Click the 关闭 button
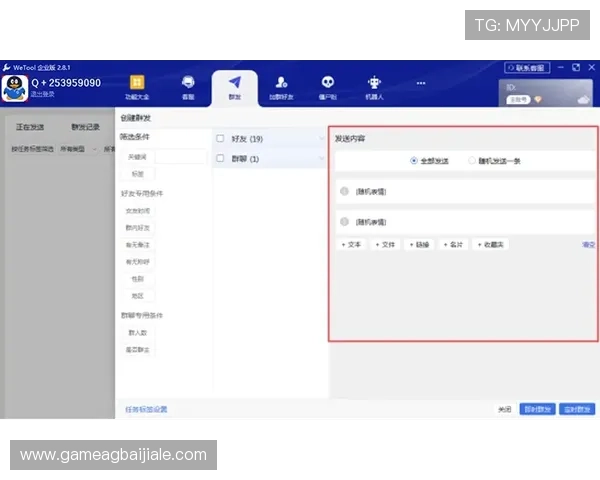The width and height of the screenshot is (600, 480). (x=504, y=409)
